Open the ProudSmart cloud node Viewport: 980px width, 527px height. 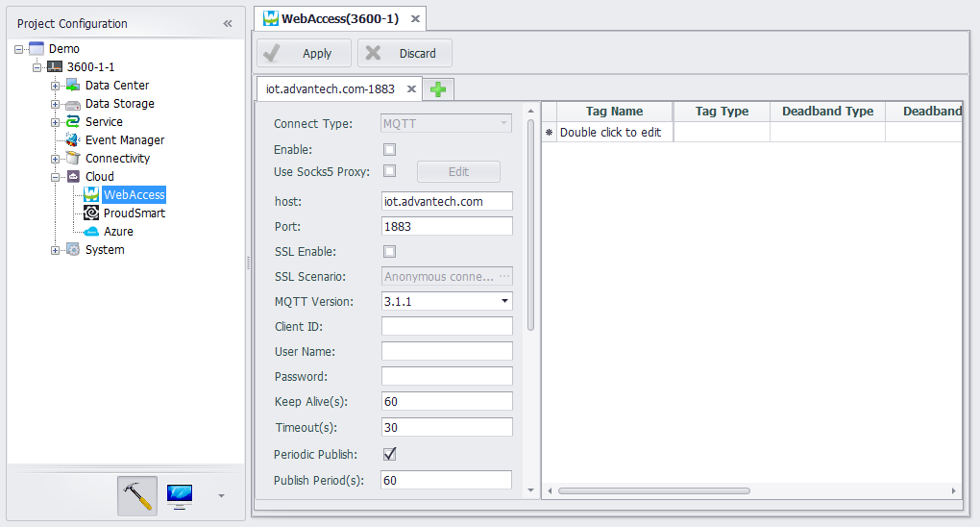(x=134, y=213)
